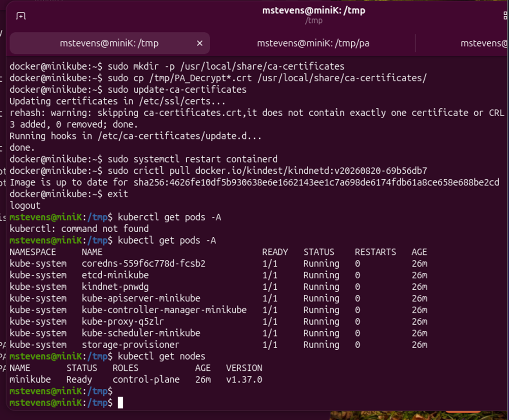Image resolution: width=509 pixels, height=420 pixels.
Task: Click the correctly spelled 'kubectl get pods -A' command
Action: pyautogui.click(x=167, y=240)
